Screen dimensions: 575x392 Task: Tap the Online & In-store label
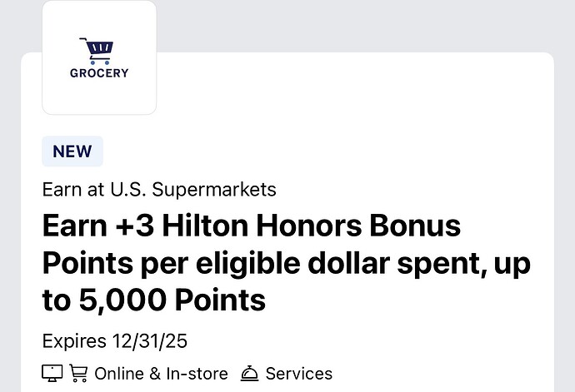(x=161, y=374)
